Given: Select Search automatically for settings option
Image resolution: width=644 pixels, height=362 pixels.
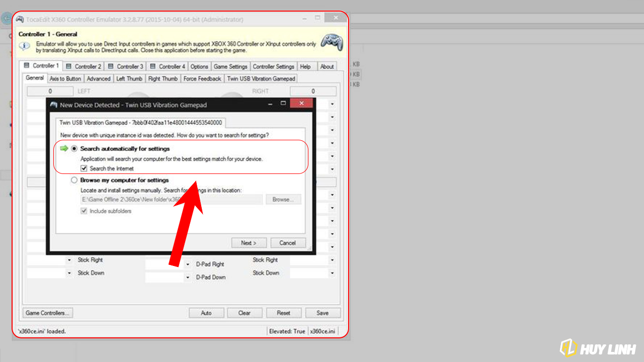Looking at the screenshot, I should [74, 149].
